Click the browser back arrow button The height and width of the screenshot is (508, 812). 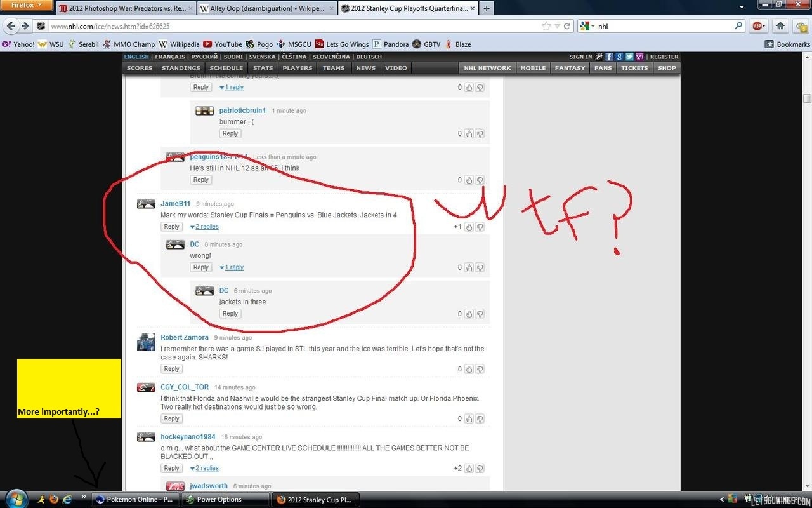[11, 26]
